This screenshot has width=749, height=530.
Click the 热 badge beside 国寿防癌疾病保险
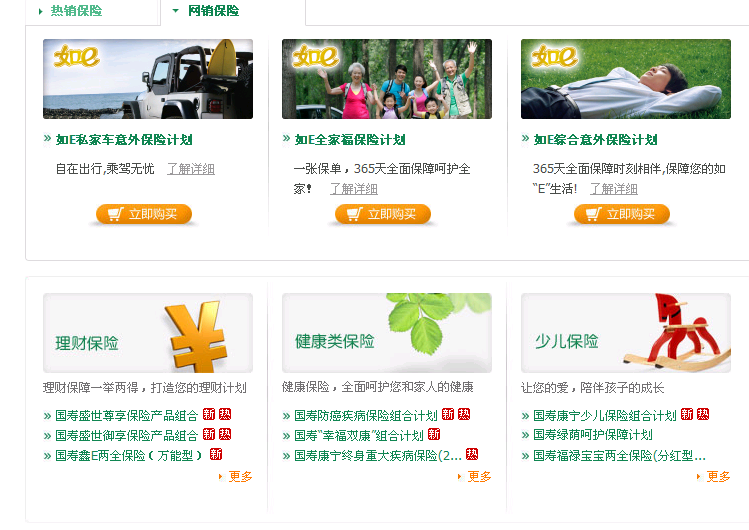click(x=464, y=414)
